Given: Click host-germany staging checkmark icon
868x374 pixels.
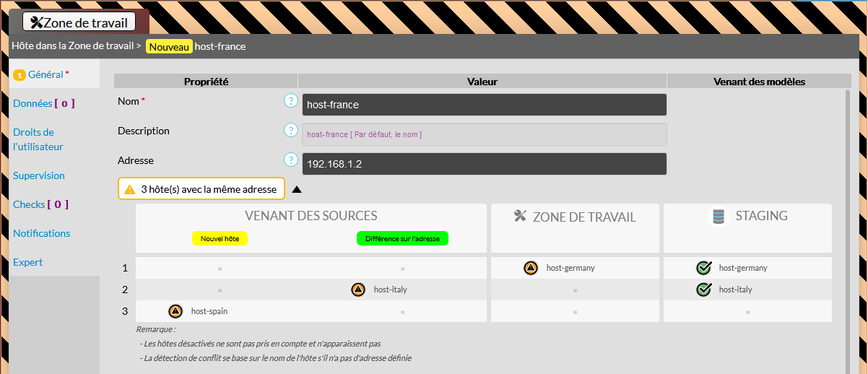Looking at the screenshot, I should pos(704,268).
